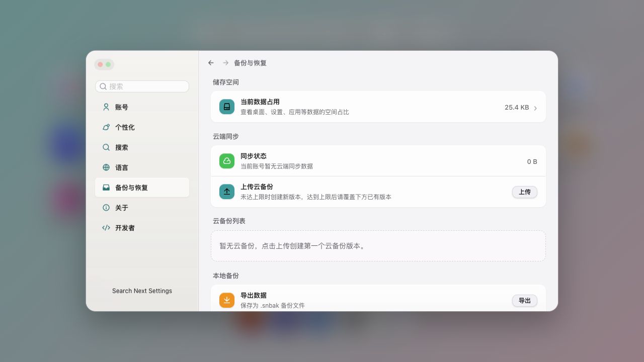The height and width of the screenshot is (362, 644).
Task: Click the 当前数据占用 title
Action: (260, 102)
